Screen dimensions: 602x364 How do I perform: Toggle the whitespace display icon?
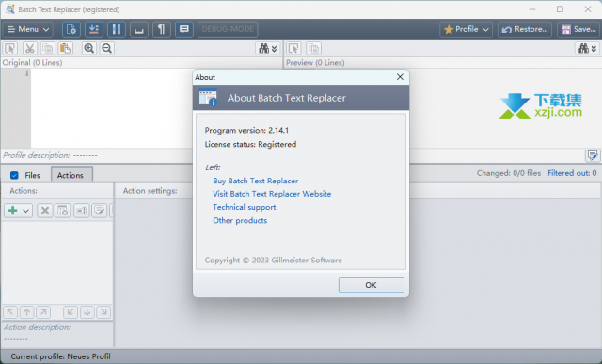tap(139, 29)
